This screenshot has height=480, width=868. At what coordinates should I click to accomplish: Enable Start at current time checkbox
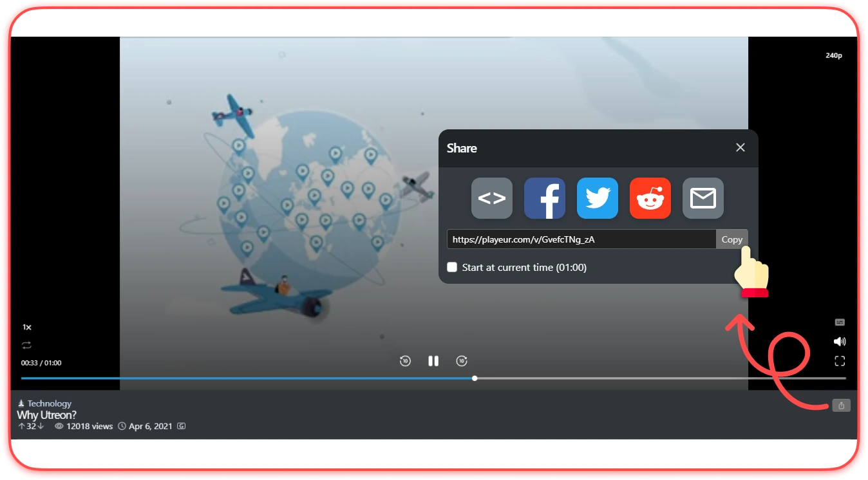453,267
